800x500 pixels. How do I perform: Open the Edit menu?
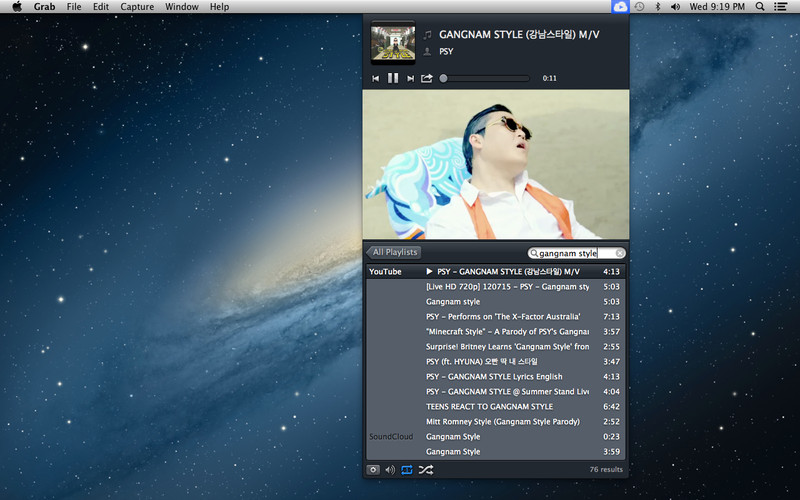101,7
